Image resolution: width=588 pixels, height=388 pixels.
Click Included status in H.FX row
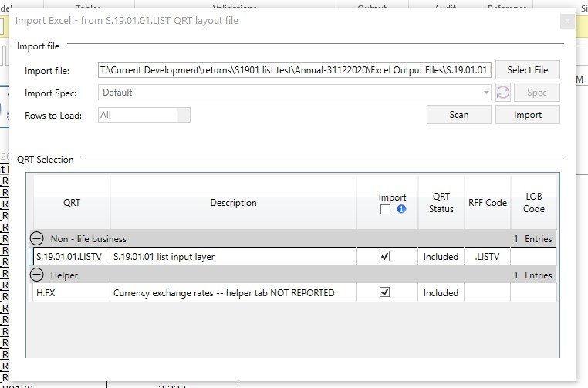click(x=441, y=292)
